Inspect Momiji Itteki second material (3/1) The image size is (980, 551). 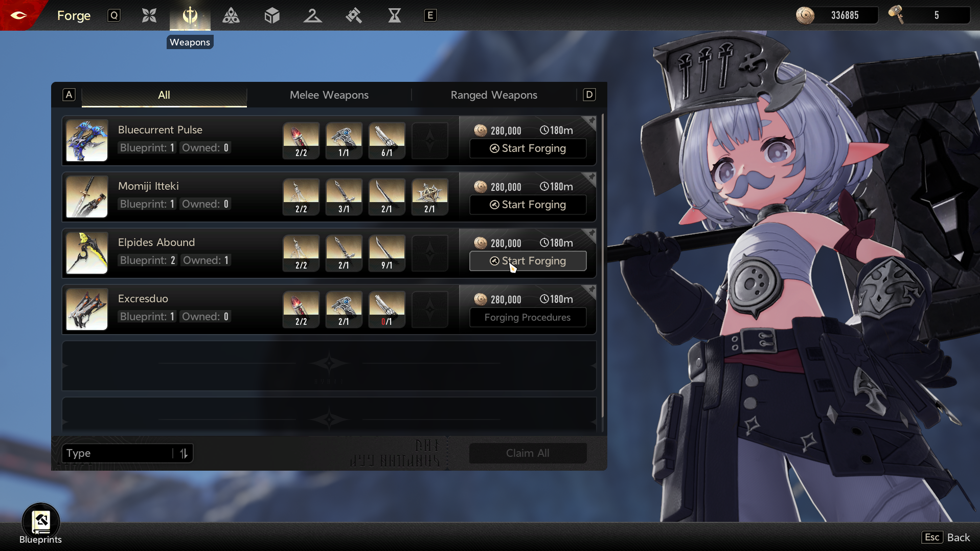344,197
